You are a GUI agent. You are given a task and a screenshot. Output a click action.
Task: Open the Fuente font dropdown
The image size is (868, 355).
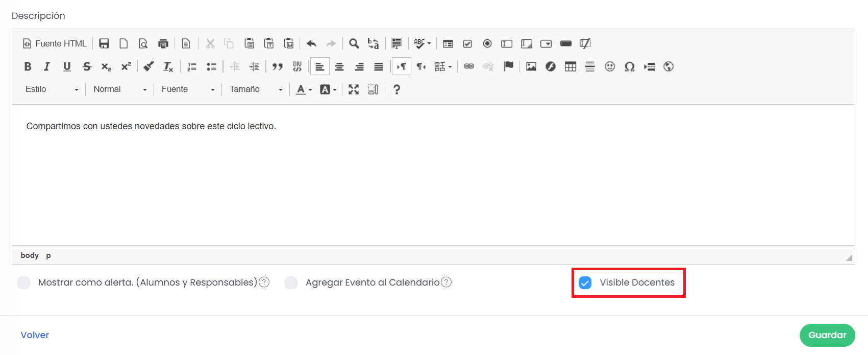tap(188, 89)
